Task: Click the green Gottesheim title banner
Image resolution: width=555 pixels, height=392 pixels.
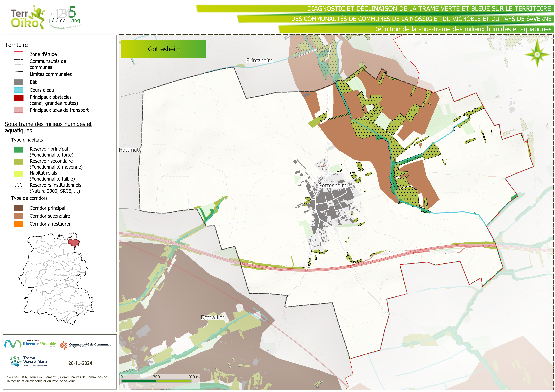Action: tap(163, 49)
